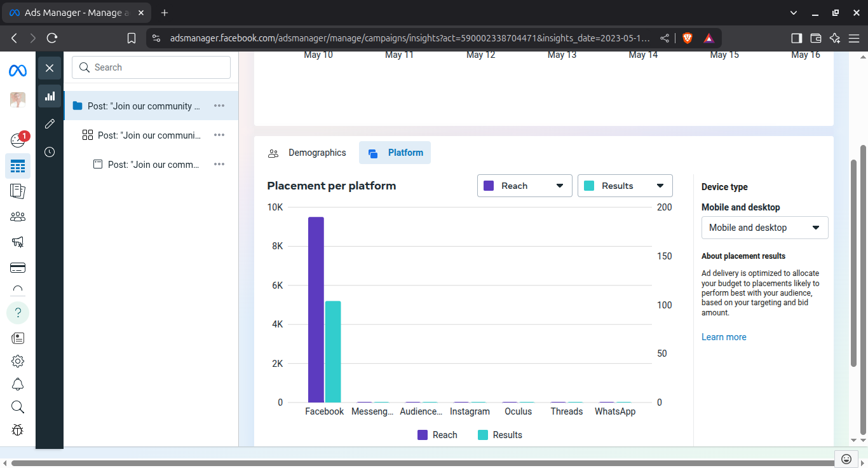Click the purple Facebook Reach bar
Image resolution: width=868 pixels, height=468 pixels.
point(316,310)
